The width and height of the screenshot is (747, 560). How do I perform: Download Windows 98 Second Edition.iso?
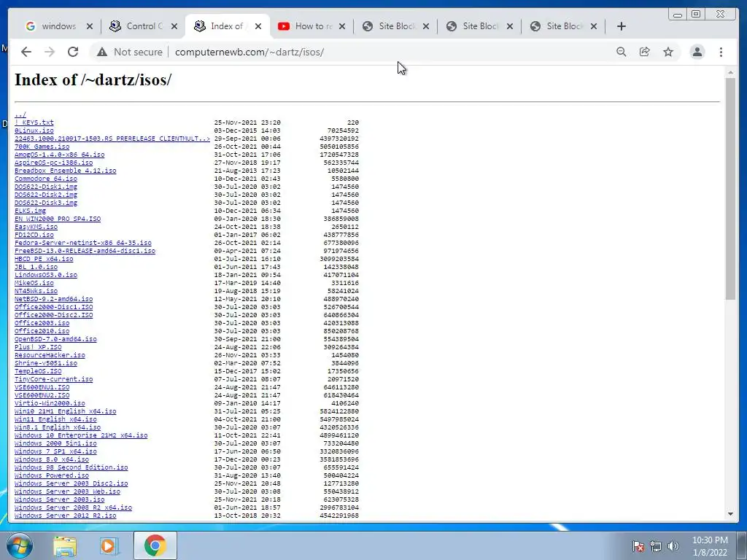coord(71,467)
